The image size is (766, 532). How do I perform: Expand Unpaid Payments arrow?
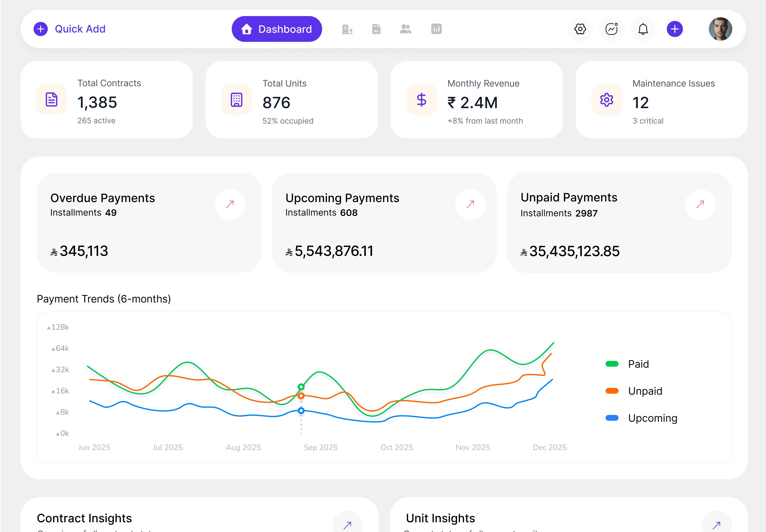point(700,204)
